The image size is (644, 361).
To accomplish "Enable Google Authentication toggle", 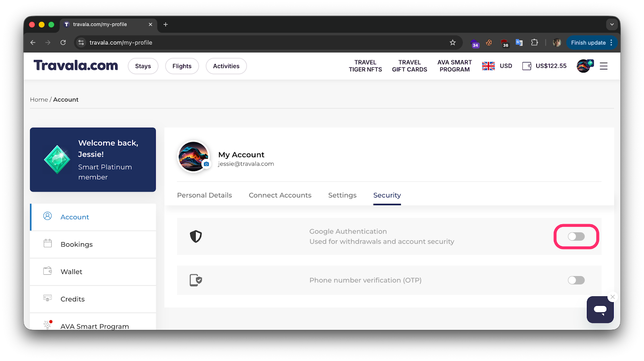I will [576, 237].
